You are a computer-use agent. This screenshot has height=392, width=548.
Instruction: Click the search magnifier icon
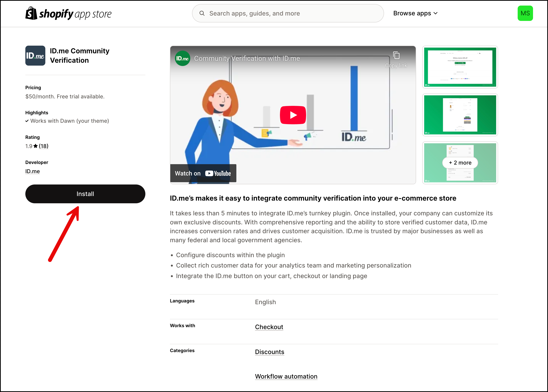(202, 13)
